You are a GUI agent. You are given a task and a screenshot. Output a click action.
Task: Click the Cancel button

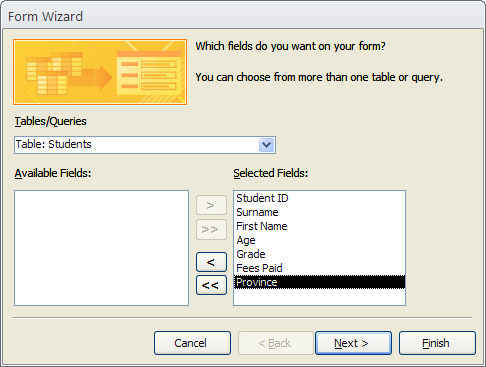pos(192,343)
